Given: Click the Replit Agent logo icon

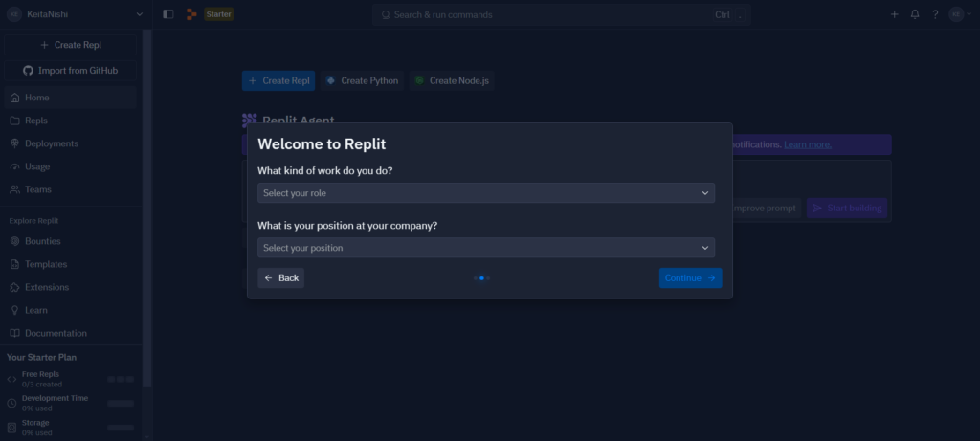Looking at the screenshot, I should [x=250, y=120].
